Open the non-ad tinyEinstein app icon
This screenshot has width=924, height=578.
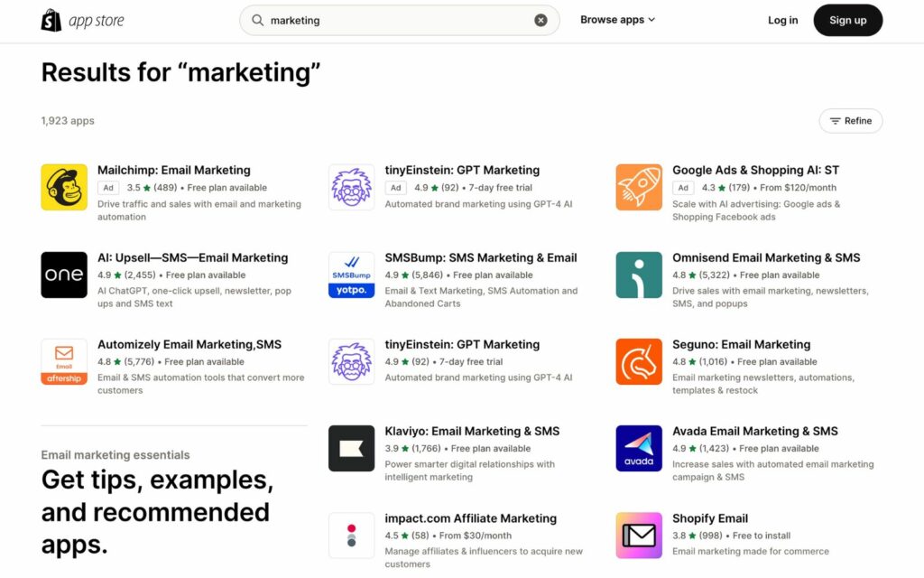click(351, 361)
